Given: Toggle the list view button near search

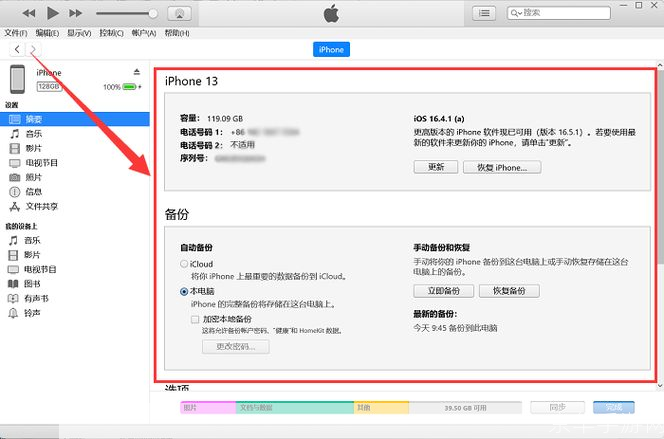Looking at the screenshot, I should tap(484, 13).
